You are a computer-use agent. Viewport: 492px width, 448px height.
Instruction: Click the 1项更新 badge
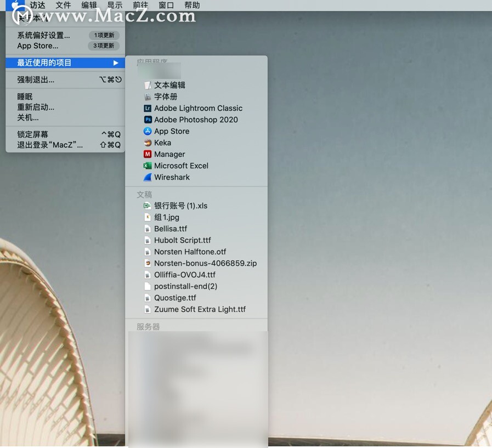(x=104, y=35)
